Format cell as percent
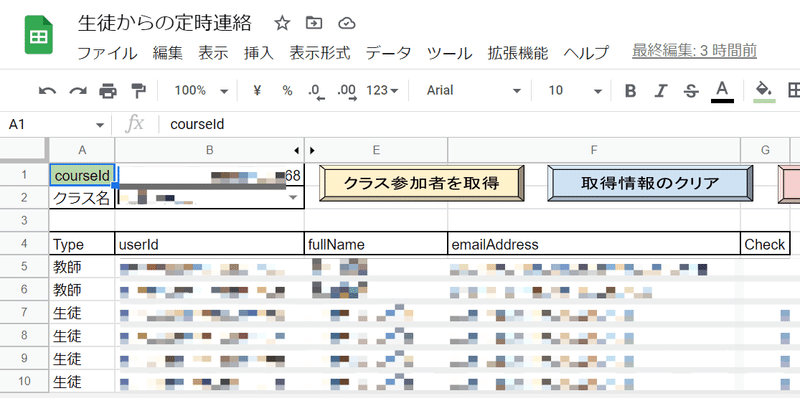 click(287, 91)
